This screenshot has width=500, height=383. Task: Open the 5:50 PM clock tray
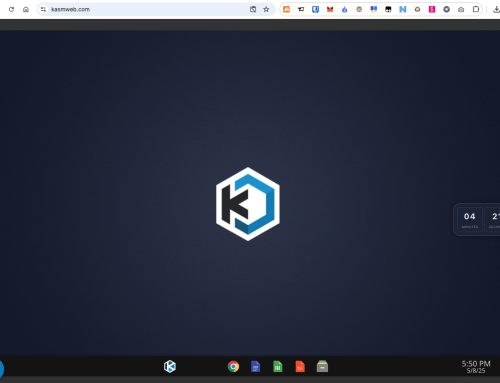coord(476,366)
